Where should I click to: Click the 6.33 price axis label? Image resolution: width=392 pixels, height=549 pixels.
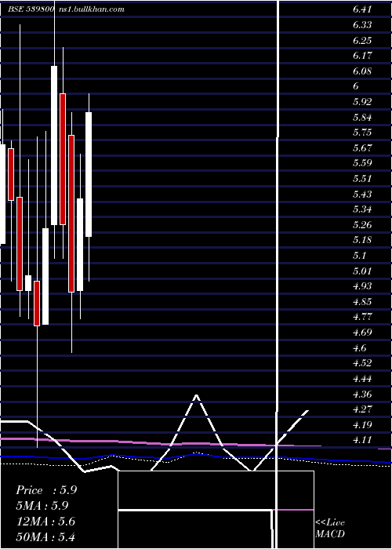coord(362,25)
